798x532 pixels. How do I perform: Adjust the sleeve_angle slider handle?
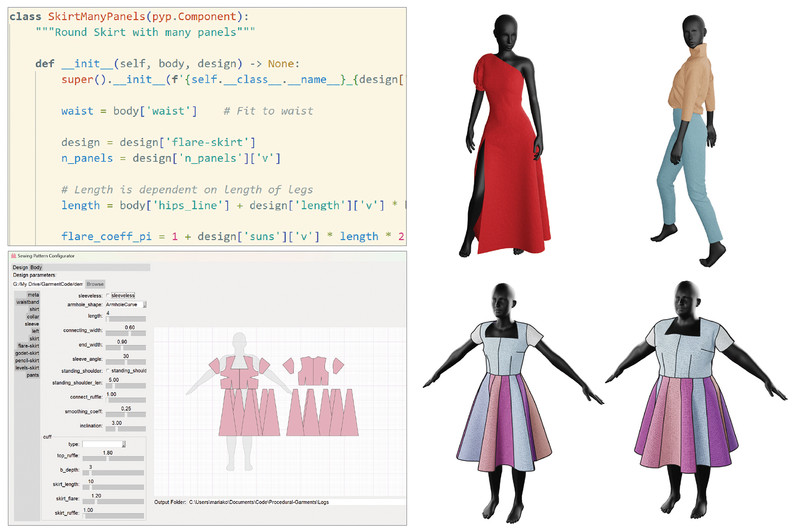coord(126,362)
